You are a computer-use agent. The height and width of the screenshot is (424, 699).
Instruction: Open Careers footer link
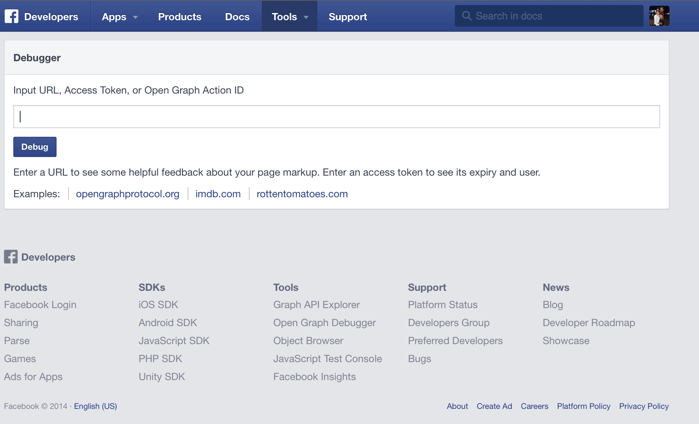point(535,406)
